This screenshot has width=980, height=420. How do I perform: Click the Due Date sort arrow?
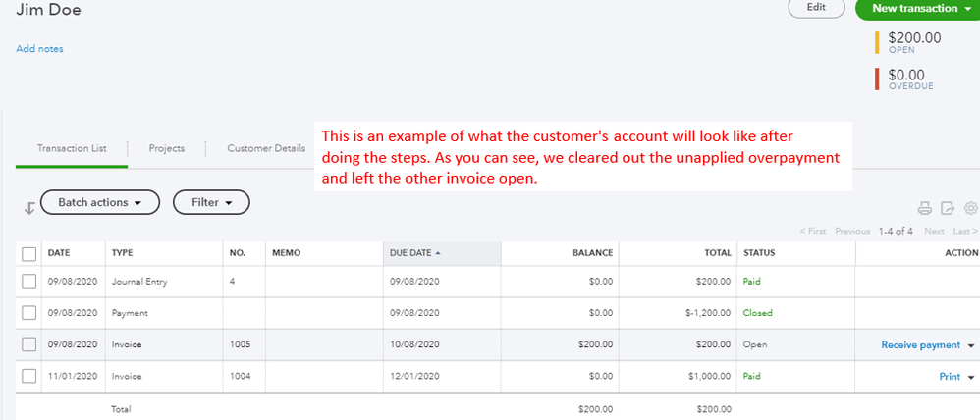point(438,253)
